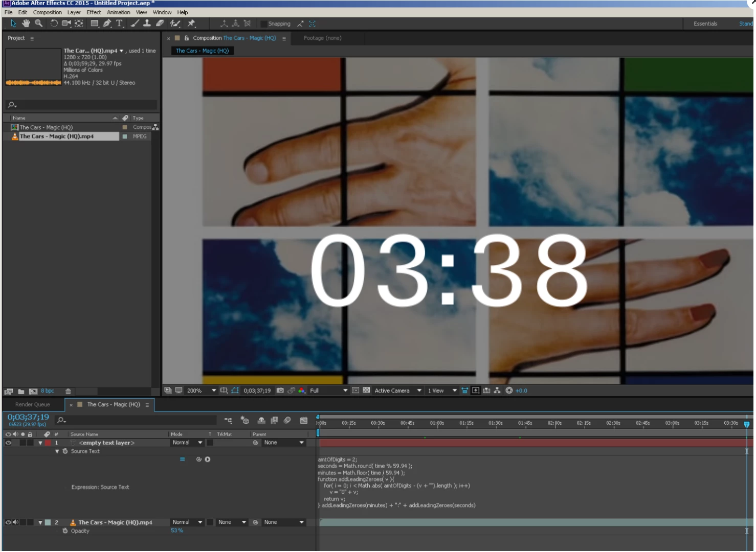
Task: Open the Effect menu
Action: coord(94,12)
